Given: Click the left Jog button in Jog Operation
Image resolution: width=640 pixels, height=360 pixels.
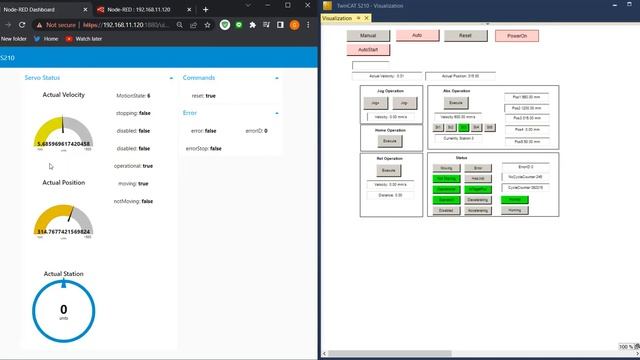Looking at the screenshot, I should tap(376, 103).
